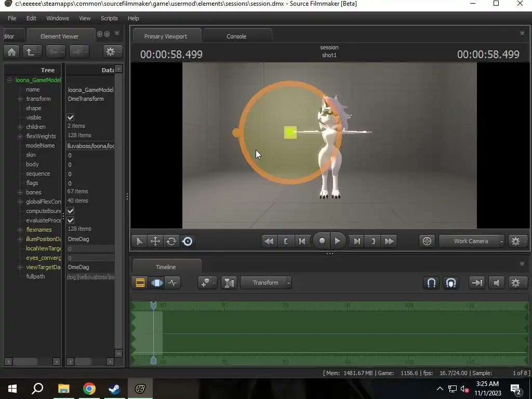Viewport: 532px width, 399px height.
Task: Switch to the Primary Viewport tab
Action: click(166, 36)
